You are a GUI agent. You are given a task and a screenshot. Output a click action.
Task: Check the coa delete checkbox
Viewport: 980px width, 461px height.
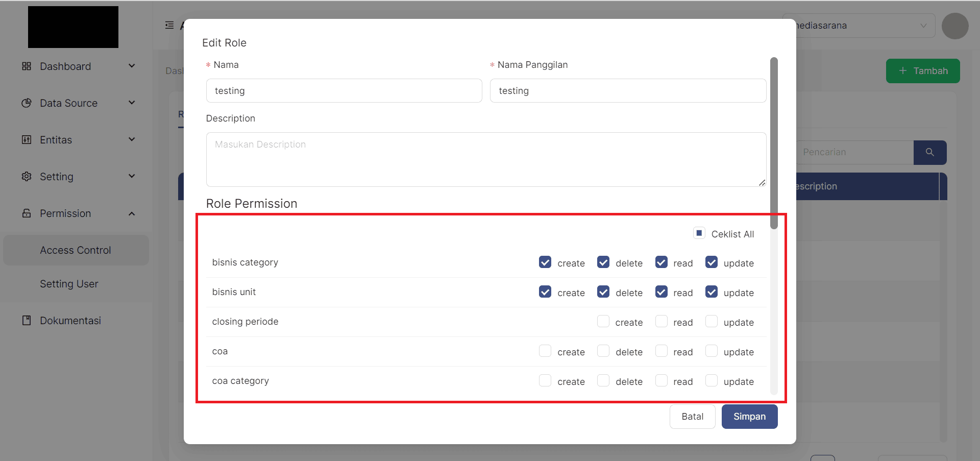(603, 351)
